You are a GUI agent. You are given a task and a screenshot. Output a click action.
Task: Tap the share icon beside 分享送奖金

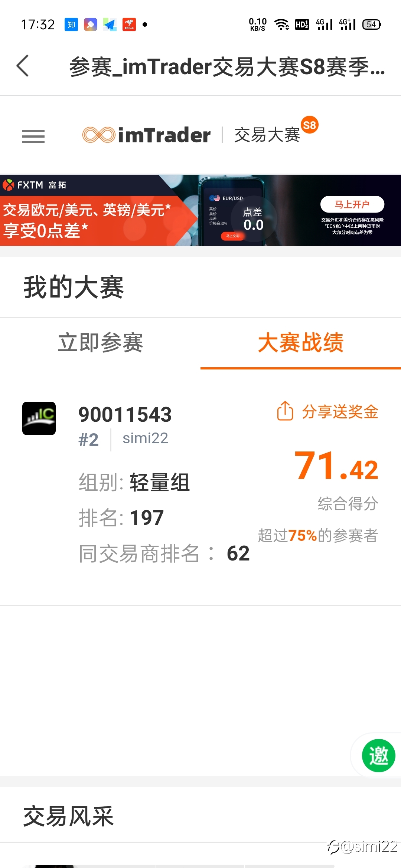[285, 411]
